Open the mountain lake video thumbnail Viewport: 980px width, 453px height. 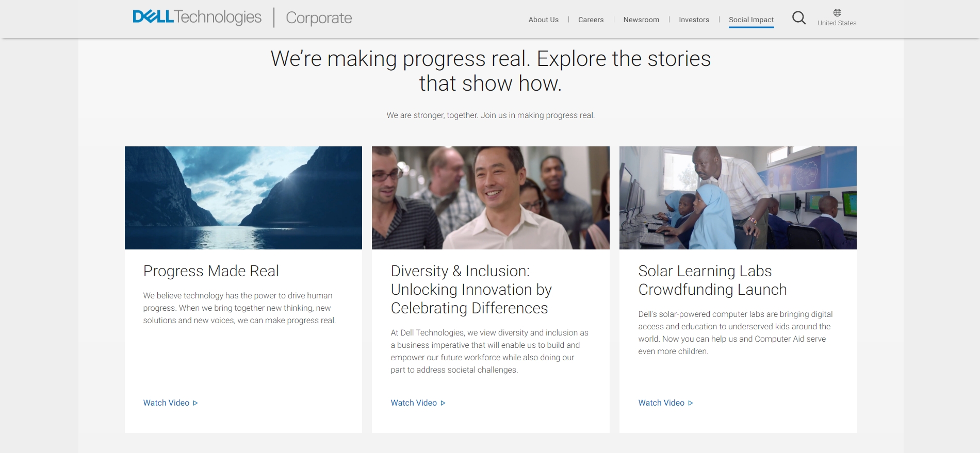243,198
